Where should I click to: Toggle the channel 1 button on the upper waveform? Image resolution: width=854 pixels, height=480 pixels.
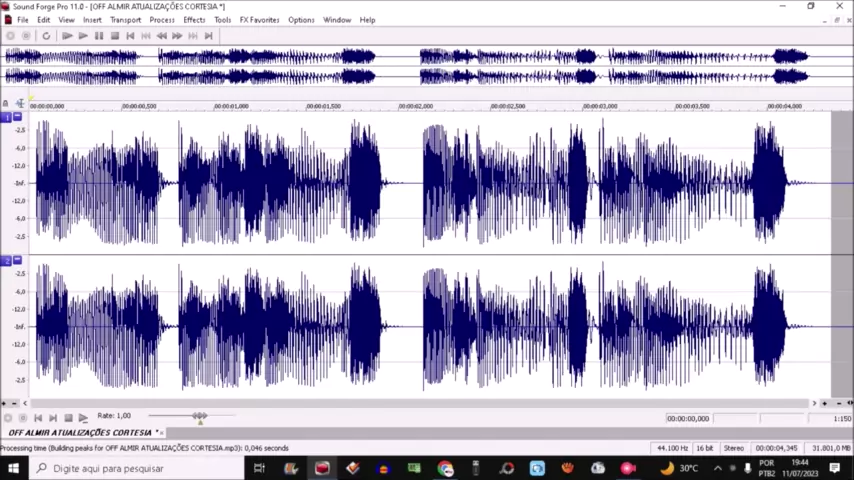[6, 117]
